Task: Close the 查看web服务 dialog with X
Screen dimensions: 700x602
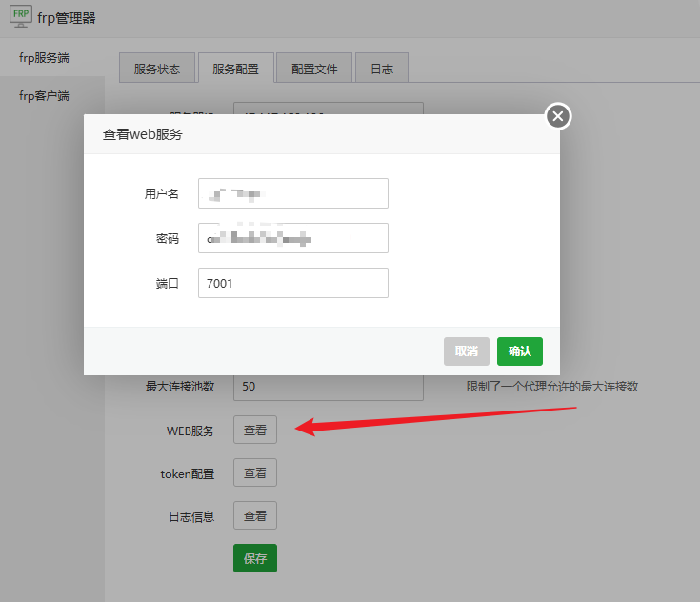Action: (558, 116)
